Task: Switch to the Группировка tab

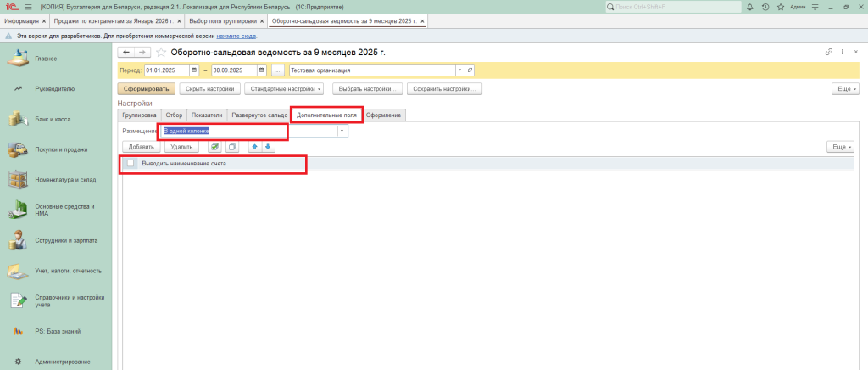Action: click(139, 115)
